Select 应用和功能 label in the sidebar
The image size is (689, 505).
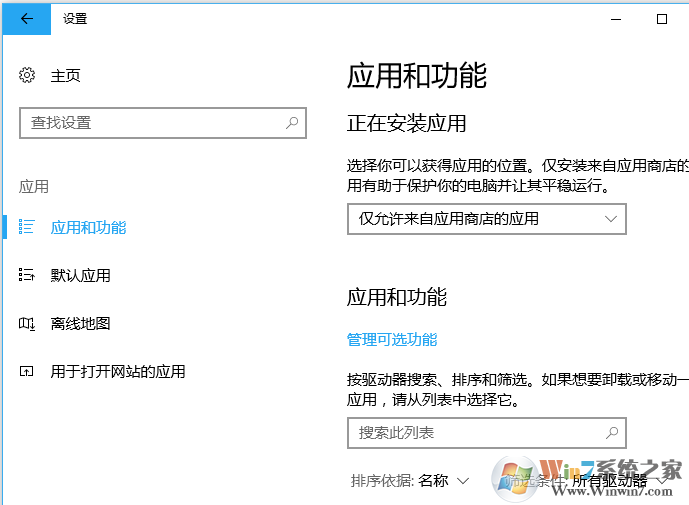pos(88,227)
